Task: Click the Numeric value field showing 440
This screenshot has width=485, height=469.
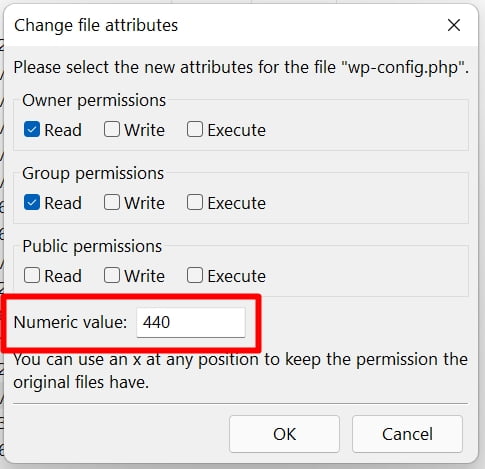Action: click(x=191, y=322)
